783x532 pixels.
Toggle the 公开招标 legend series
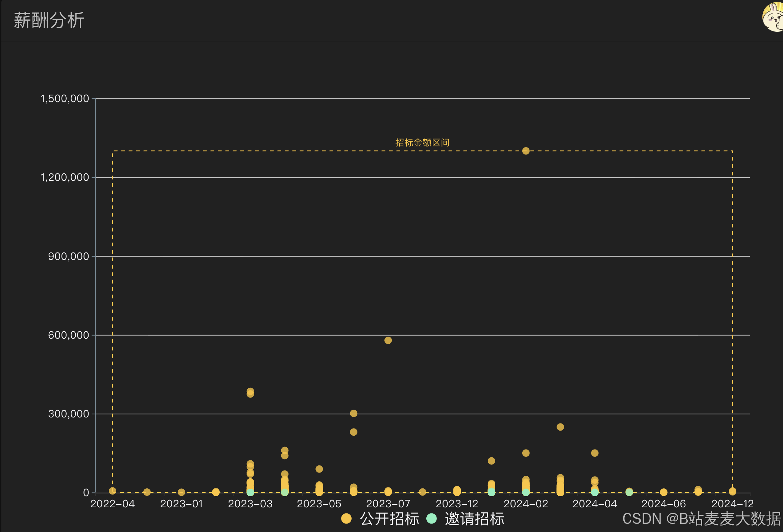(389, 518)
